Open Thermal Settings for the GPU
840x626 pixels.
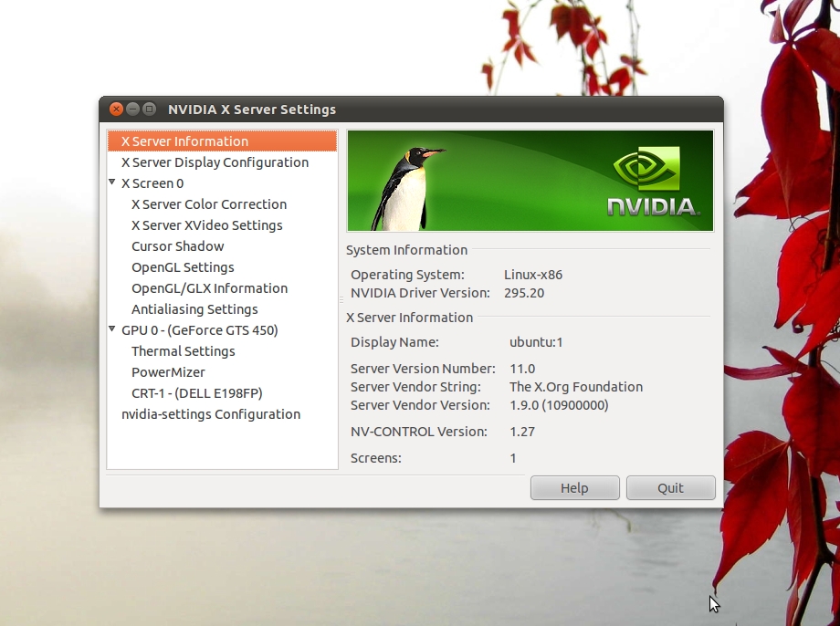click(183, 350)
